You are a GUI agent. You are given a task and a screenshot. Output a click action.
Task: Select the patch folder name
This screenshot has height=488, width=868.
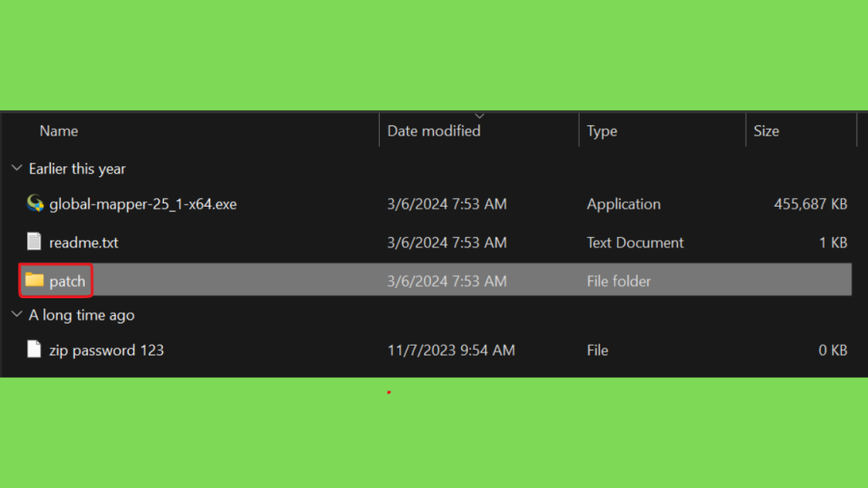[67, 281]
